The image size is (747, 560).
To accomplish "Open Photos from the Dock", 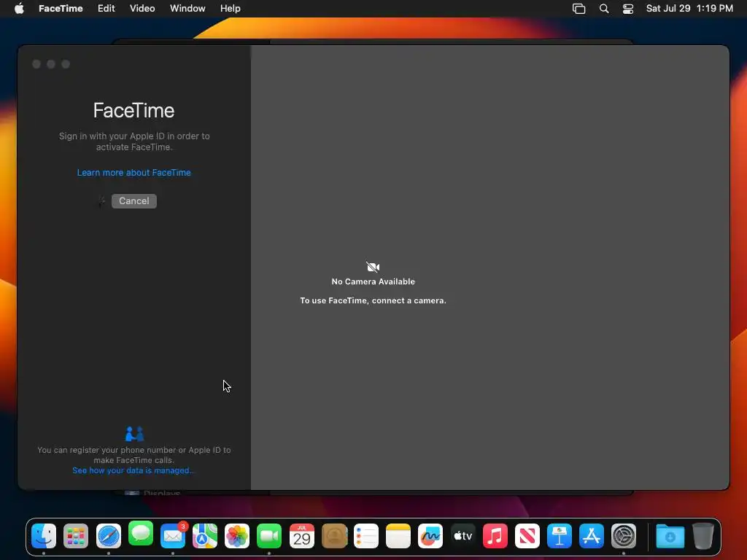I will 237,536.
